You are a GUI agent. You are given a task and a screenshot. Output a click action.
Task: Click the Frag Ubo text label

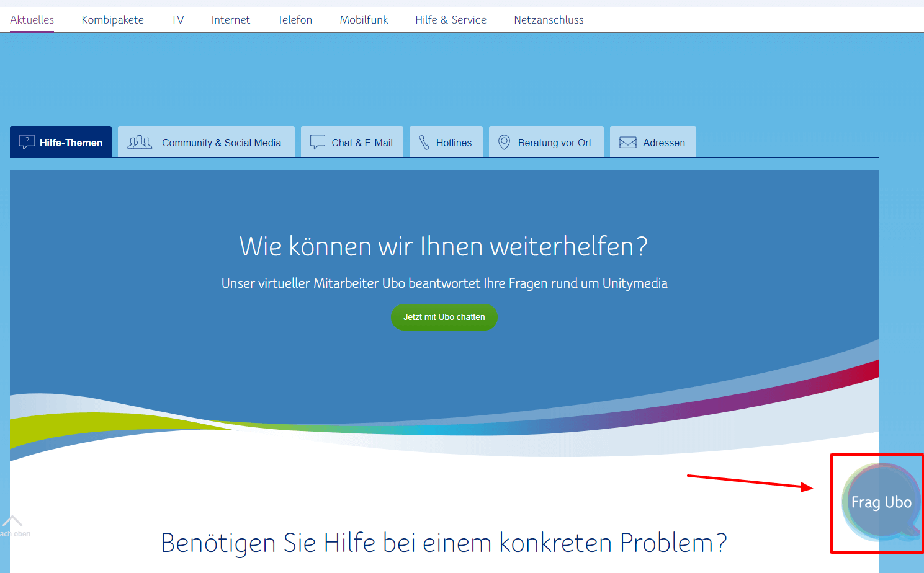(x=882, y=502)
